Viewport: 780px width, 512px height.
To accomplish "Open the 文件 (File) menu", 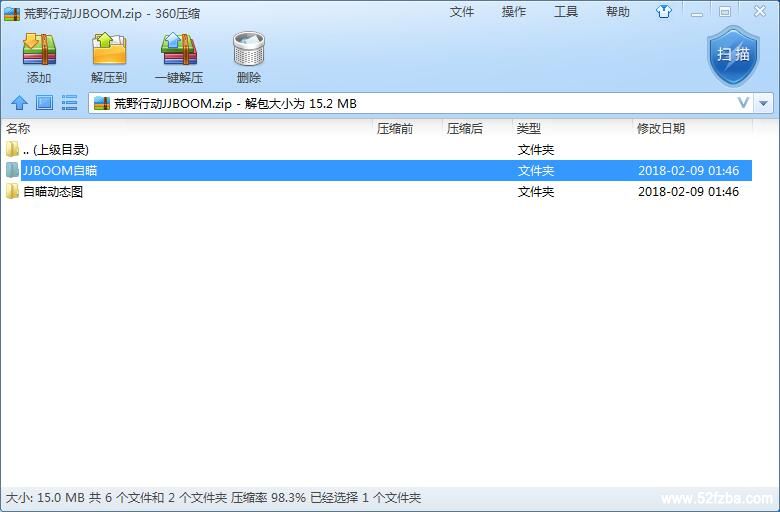I will tap(462, 12).
